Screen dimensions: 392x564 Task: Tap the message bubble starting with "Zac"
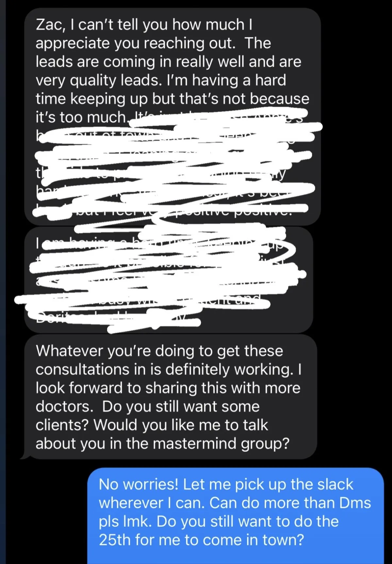point(172,116)
